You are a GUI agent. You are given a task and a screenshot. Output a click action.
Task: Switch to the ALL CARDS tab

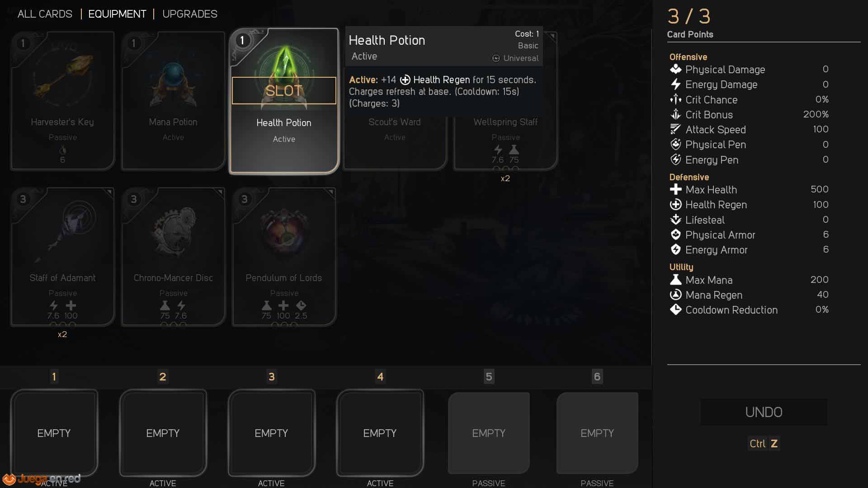pyautogui.click(x=45, y=14)
